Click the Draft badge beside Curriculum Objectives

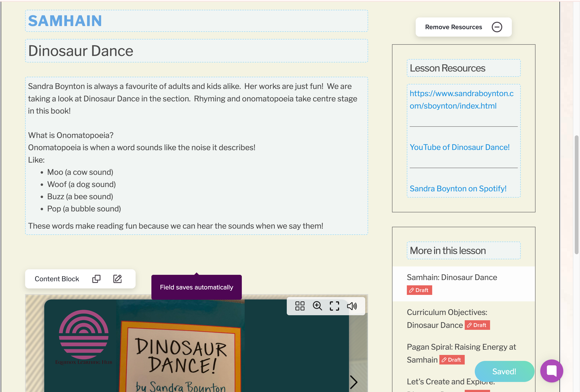pyautogui.click(x=477, y=325)
